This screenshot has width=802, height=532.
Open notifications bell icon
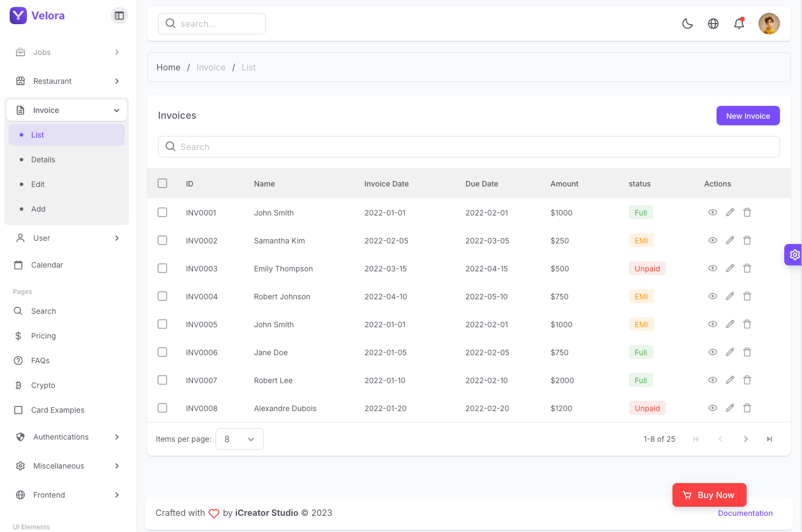pyautogui.click(x=739, y=24)
